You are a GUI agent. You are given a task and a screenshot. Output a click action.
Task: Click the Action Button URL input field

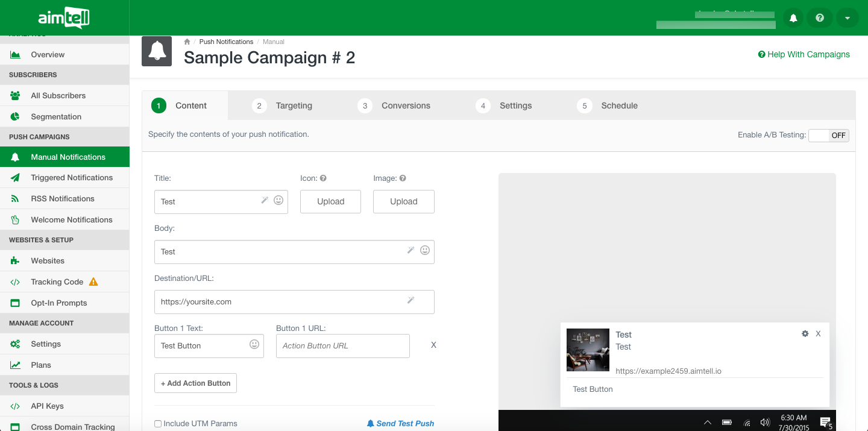342,346
